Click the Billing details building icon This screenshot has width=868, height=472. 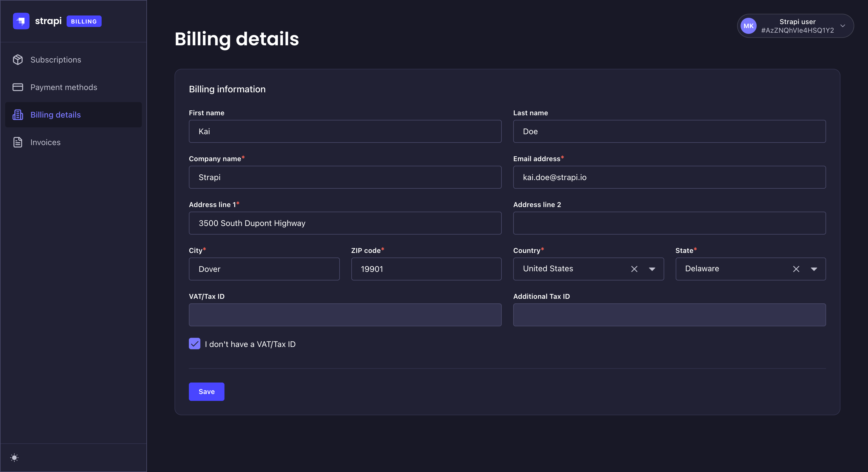(x=18, y=115)
